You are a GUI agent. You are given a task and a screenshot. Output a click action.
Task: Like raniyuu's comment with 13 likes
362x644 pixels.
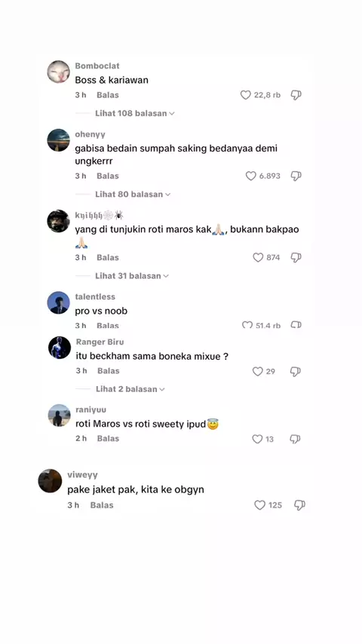257,439
